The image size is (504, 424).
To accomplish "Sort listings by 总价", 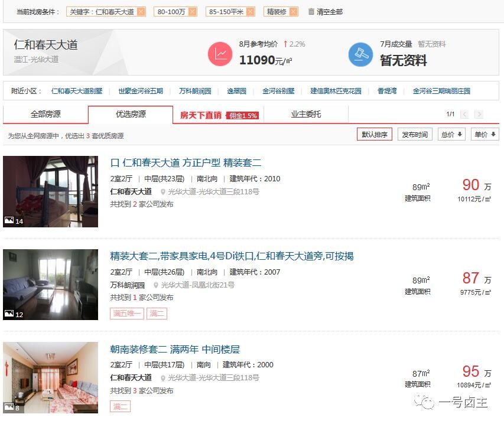I will pyautogui.click(x=451, y=135).
